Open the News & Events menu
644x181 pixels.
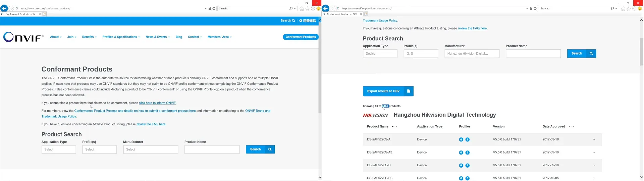(x=158, y=37)
